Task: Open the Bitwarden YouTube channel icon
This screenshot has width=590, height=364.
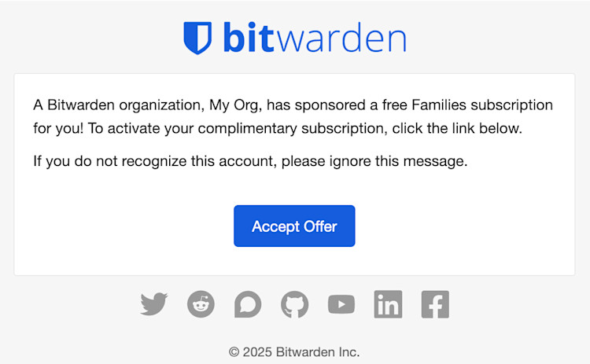Action: pyautogui.click(x=341, y=304)
